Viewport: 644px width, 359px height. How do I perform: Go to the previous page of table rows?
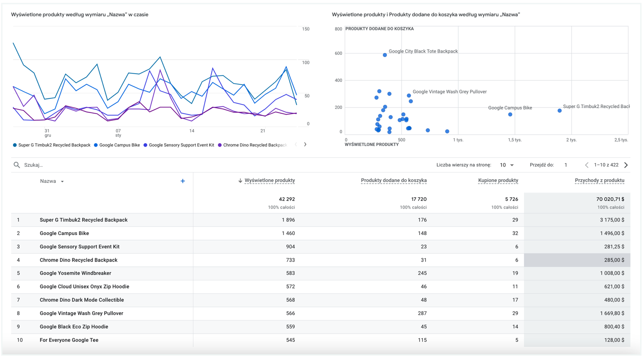pos(586,165)
